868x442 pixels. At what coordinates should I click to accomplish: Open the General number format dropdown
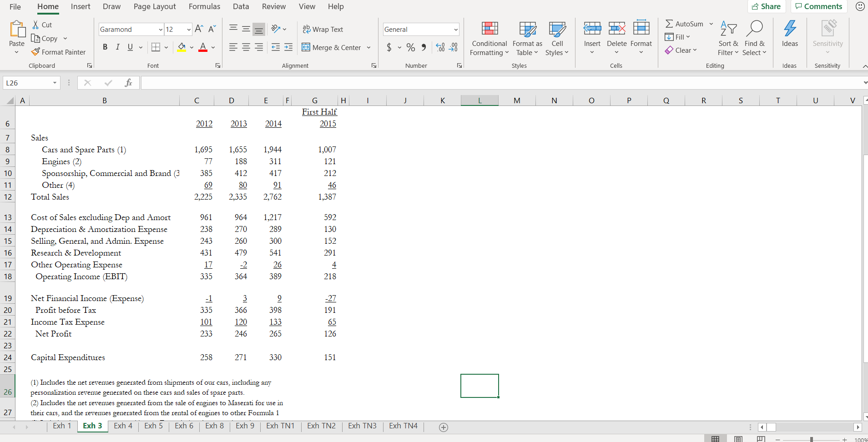click(x=455, y=30)
